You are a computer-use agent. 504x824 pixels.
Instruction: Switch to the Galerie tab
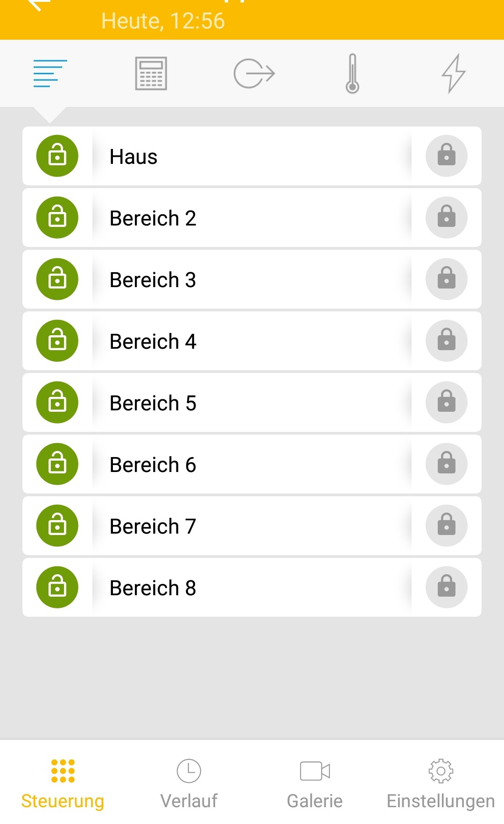315,783
